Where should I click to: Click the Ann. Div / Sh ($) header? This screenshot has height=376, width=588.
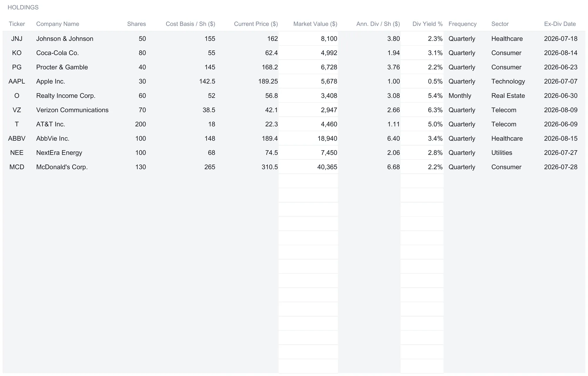click(x=378, y=24)
